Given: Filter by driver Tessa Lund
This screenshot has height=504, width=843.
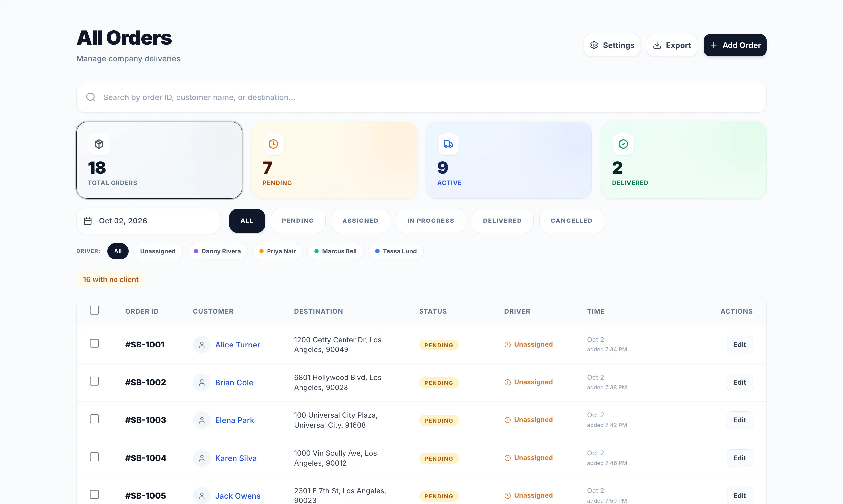Looking at the screenshot, I should (x=396, y=251).
